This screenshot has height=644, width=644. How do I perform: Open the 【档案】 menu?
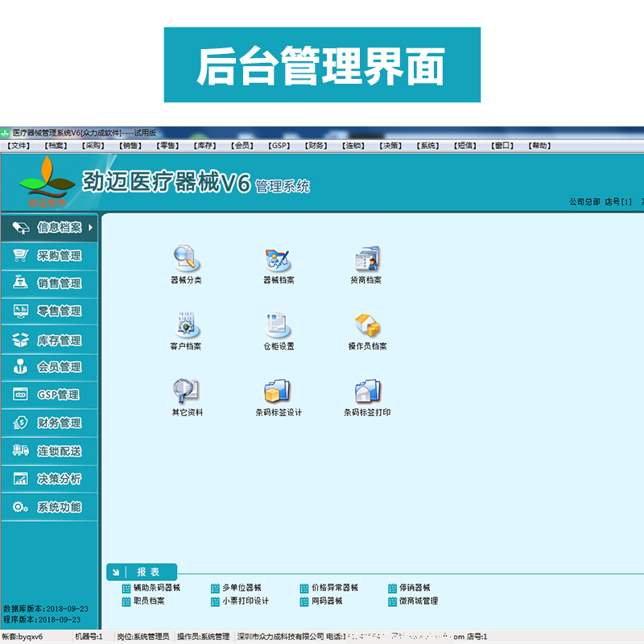click(56, 146)
